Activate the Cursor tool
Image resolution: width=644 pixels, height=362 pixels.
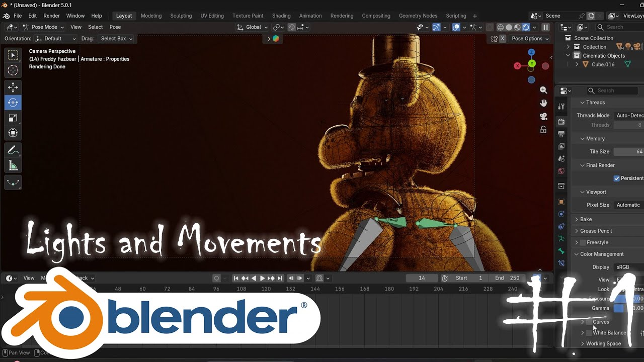tap(13, 71)
